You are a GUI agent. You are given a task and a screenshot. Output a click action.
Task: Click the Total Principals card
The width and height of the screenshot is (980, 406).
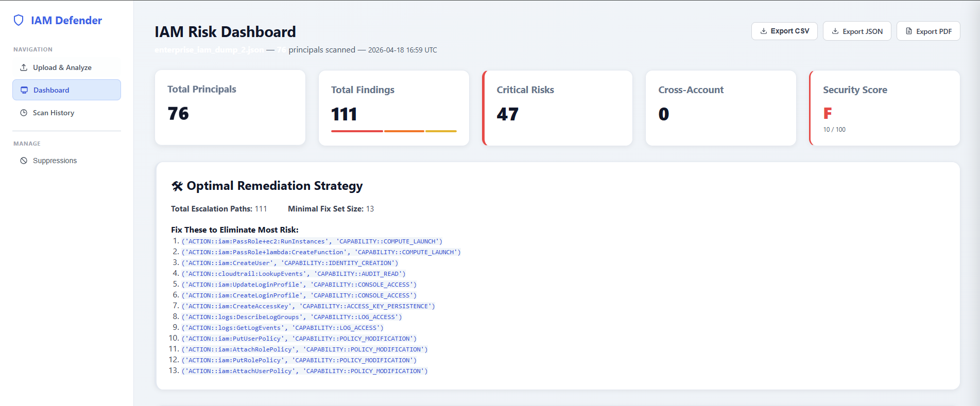tap(230, 108)
